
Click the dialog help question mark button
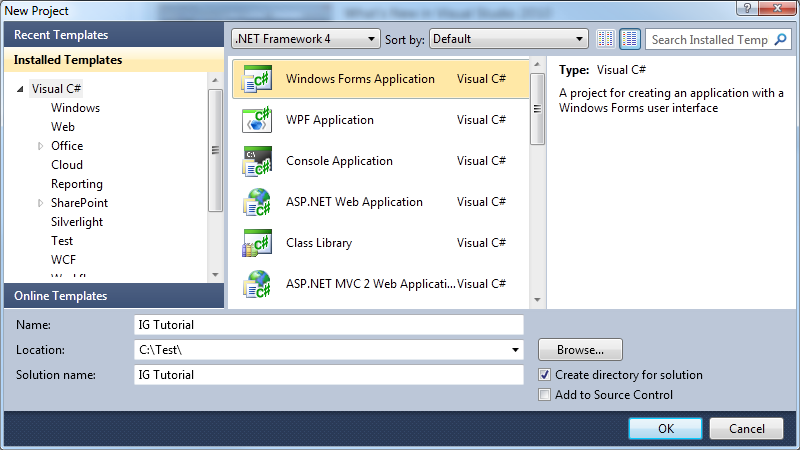[747, 8]
